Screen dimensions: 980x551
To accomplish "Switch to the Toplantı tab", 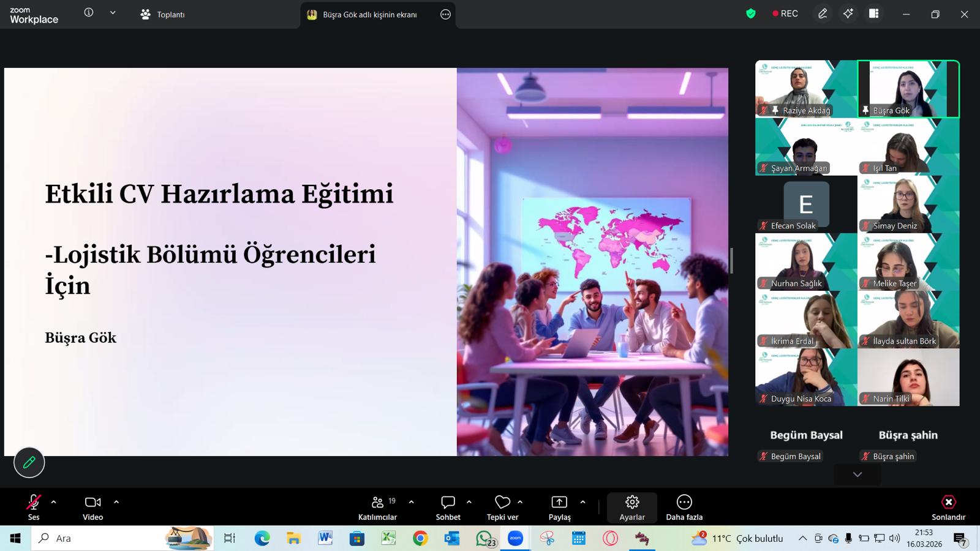I will click(163, 14).
